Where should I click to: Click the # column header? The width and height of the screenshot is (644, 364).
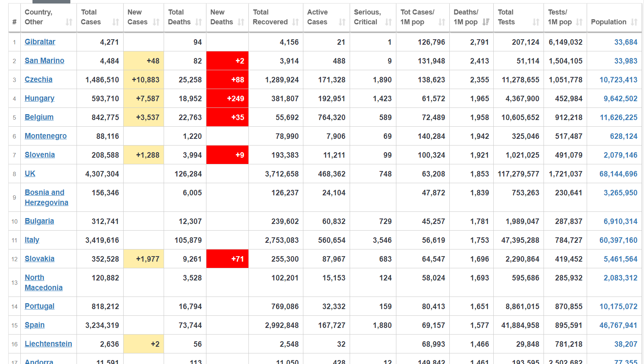[15, 22]
